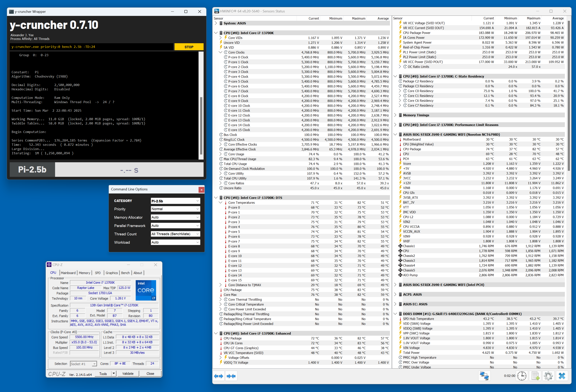The height and width of the screenshot is (392, 576).
Task: Click the CPU-Z Tools button
Action: 103,373
